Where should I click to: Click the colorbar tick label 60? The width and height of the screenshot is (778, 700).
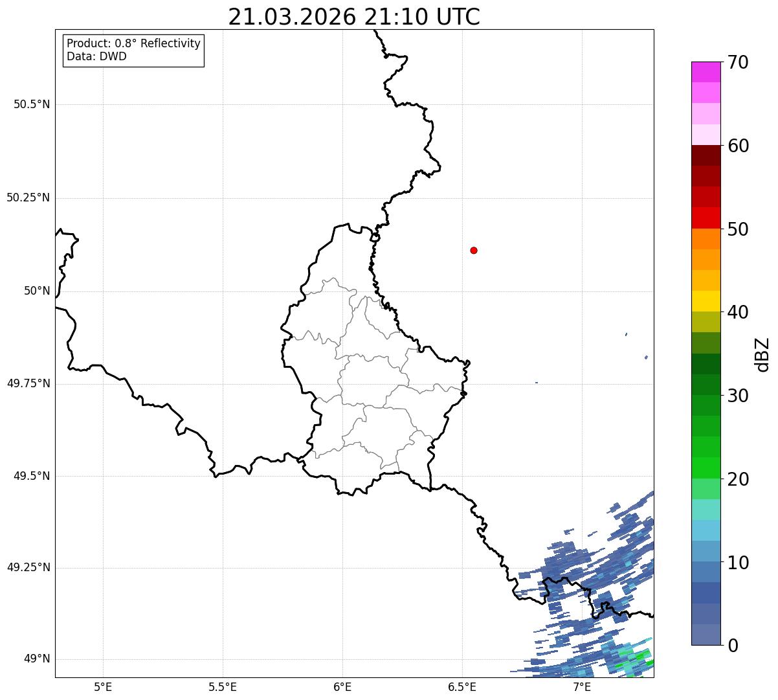(x=738, y=146)
